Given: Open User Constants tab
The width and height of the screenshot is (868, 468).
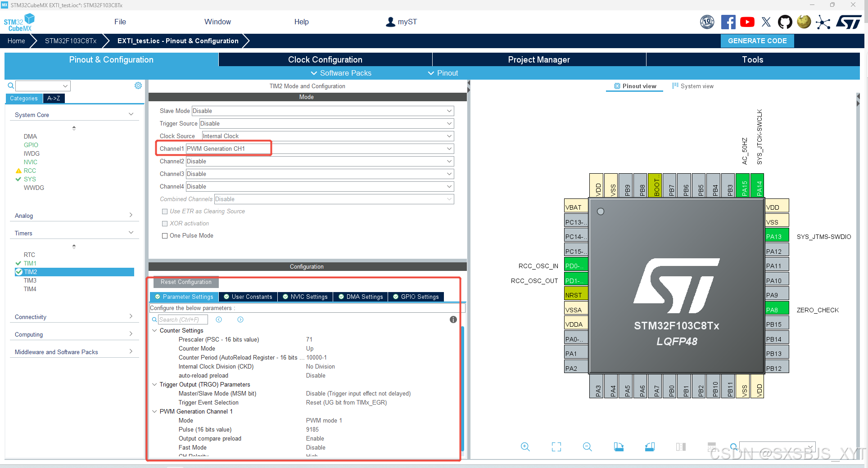Looking at the screenshot, I should coord(248,297).
